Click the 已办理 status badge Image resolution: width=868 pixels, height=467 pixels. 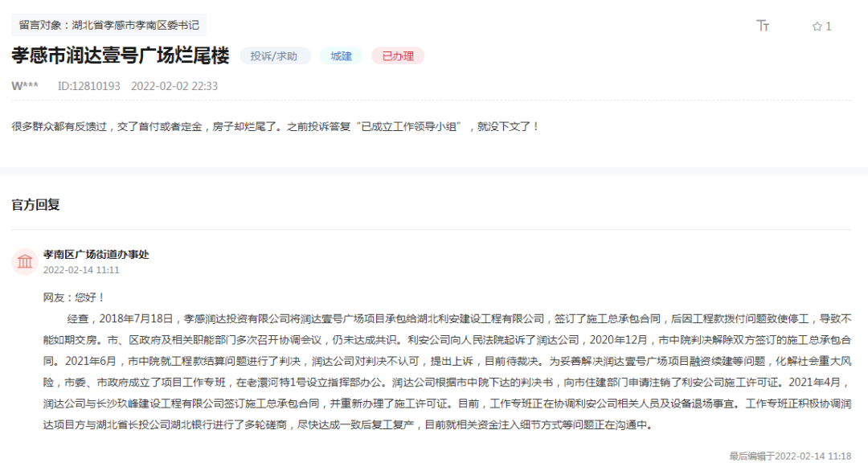click(398, 56)
